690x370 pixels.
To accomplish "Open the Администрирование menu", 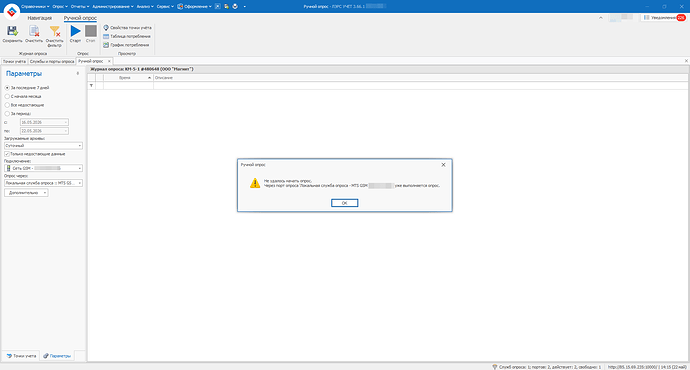I will click(x=113, y=7).
